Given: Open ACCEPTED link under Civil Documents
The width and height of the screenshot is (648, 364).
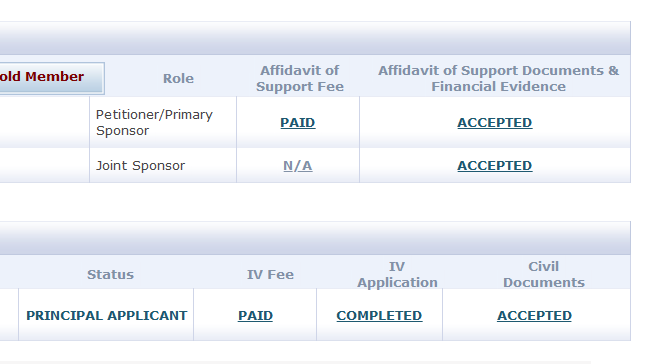Looking at the screenshot, I should [534, 316].
